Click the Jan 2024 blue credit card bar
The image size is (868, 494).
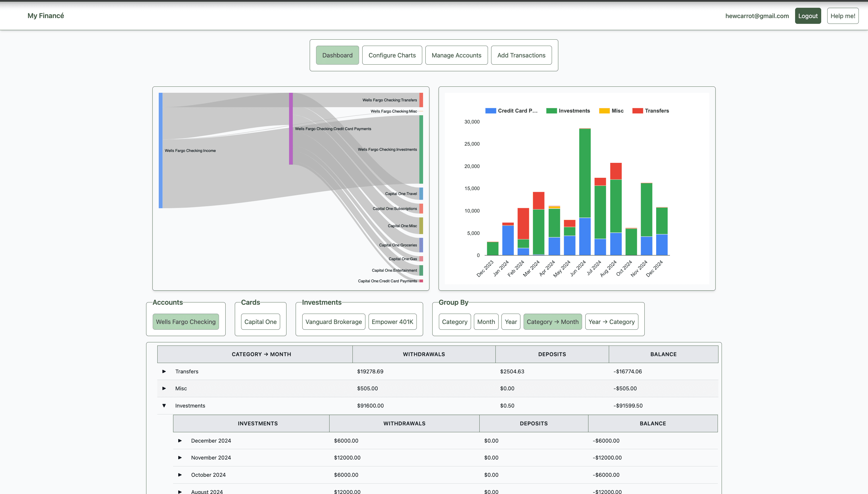(x=508, y=240)
